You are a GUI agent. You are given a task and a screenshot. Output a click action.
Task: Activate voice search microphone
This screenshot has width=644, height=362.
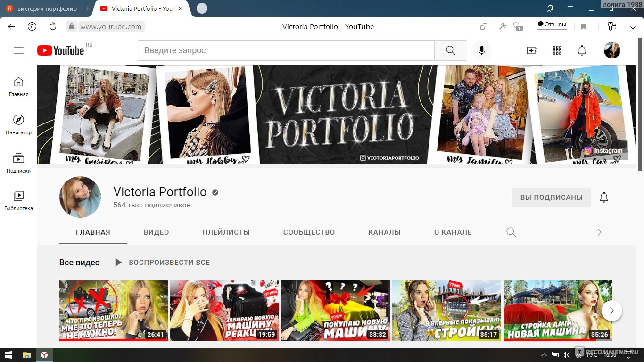click(x=481, y=50)
